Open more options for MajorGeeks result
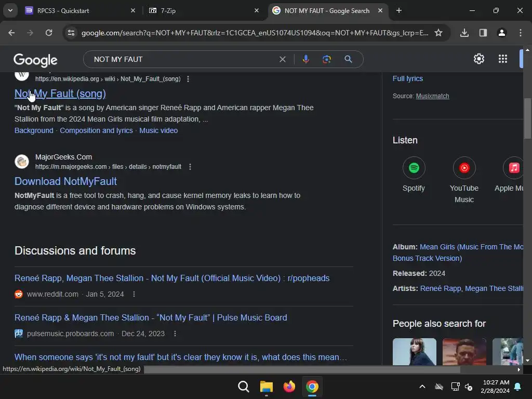 click(190, 167)
